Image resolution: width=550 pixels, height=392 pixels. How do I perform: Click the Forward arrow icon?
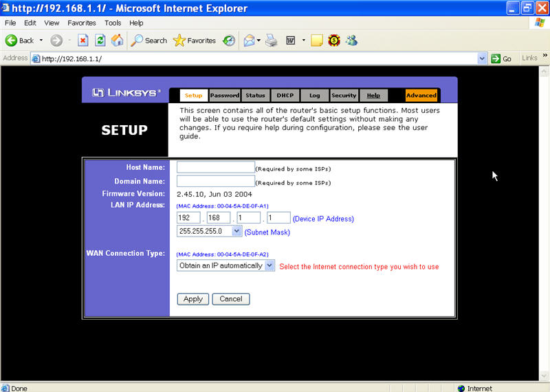(x=56, y=41)
